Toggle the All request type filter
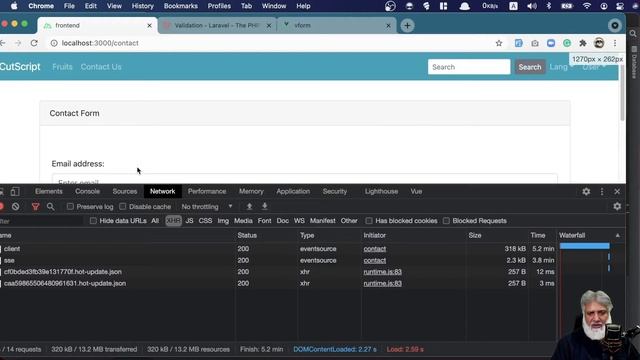640x360 pixels. 155,221
